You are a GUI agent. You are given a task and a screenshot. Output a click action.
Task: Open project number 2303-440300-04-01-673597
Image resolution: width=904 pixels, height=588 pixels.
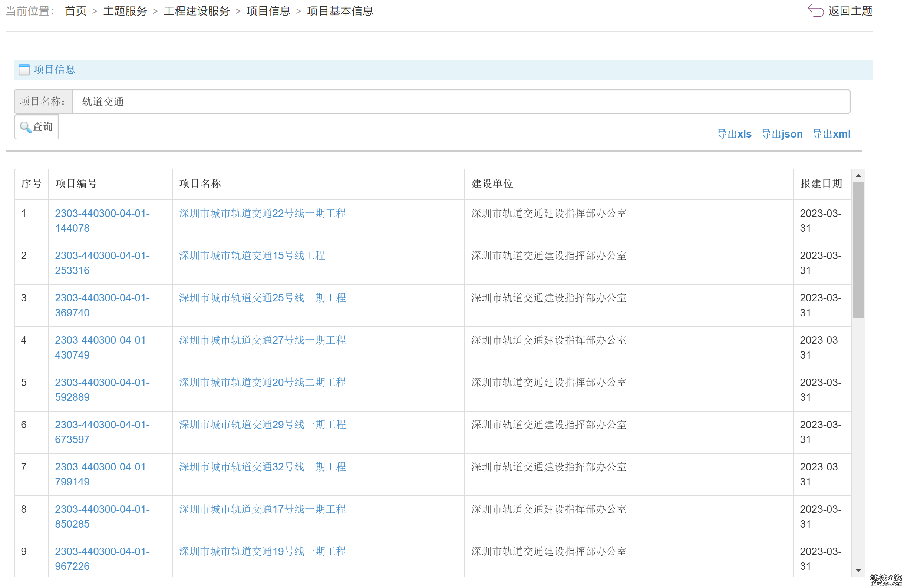103,432
